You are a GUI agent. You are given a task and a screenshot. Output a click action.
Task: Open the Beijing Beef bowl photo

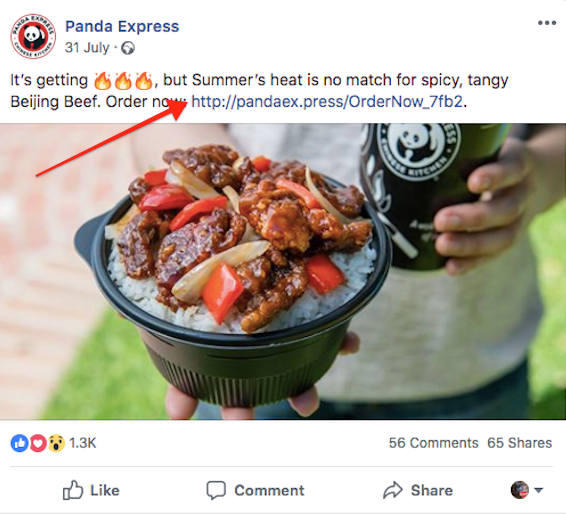(x=283, y=271)
